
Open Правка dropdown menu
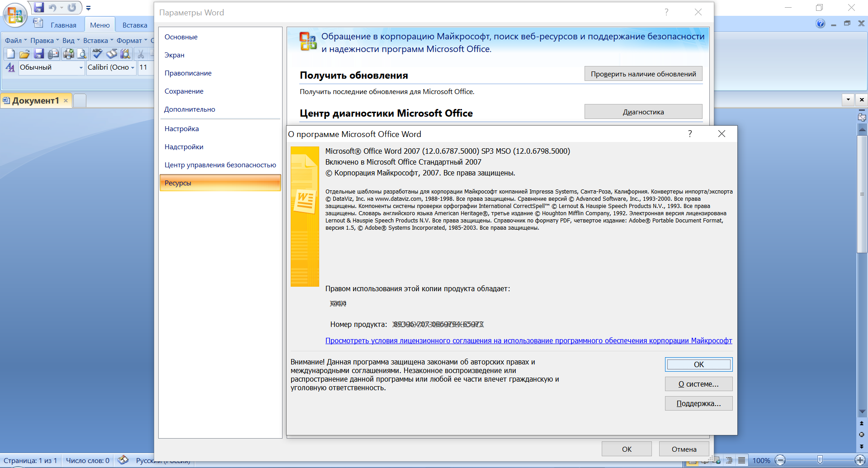pos(44,41)
